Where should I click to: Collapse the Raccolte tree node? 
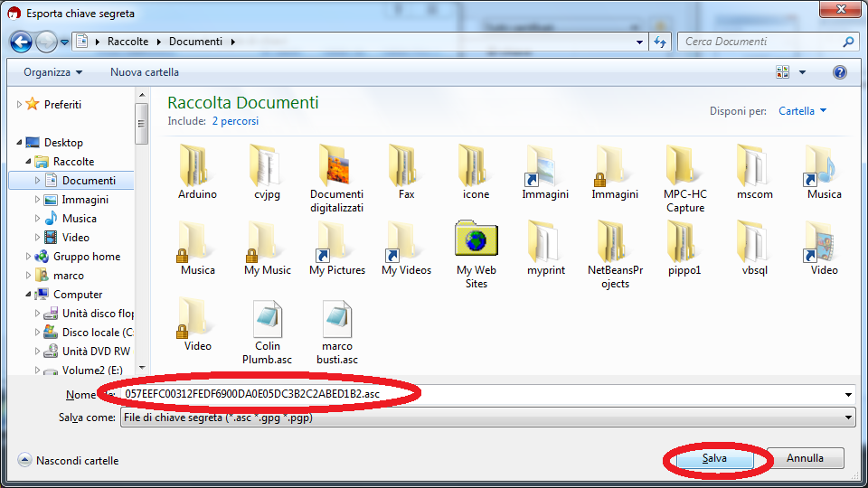click(30, 162)
